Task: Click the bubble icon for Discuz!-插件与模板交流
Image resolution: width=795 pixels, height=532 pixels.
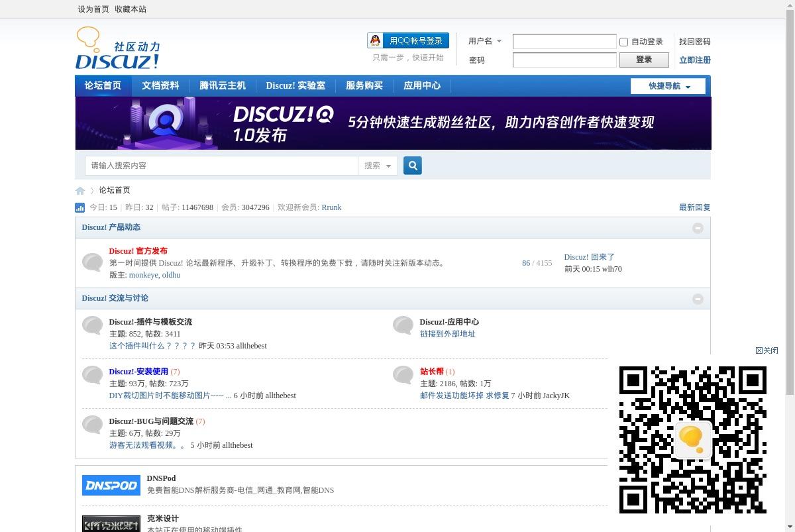Action: pos(92,325)
